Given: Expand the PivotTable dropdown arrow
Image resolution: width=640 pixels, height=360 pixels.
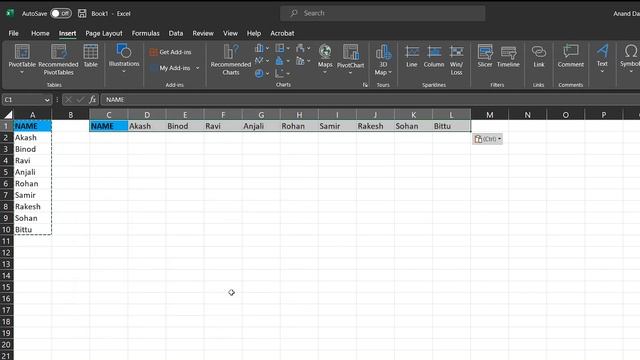Looking at the screenshot, I should [x=22, y=73].
